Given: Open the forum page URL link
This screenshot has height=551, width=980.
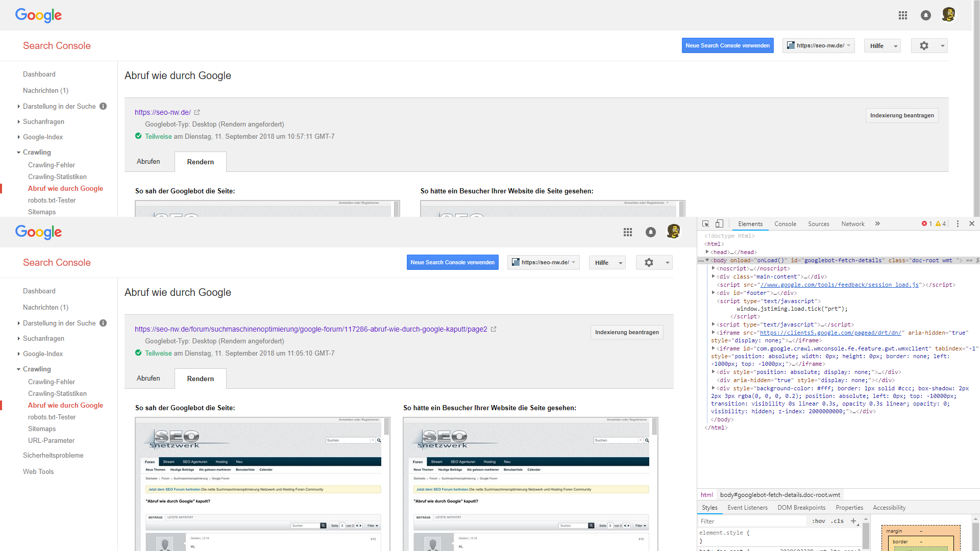Looking at the screenshot, I should tap(311, 329).
